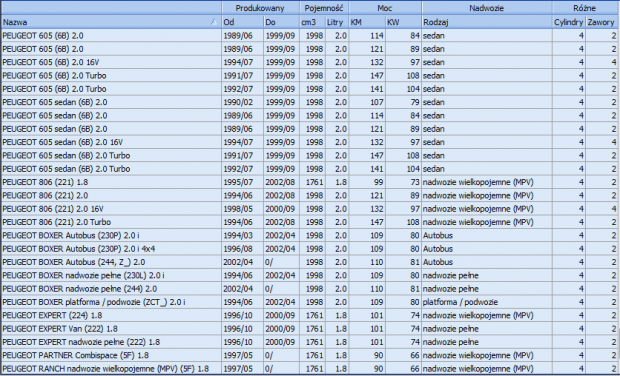Click the 73 KW power cell
The image size is (620, 376).
tap(403, 182)
